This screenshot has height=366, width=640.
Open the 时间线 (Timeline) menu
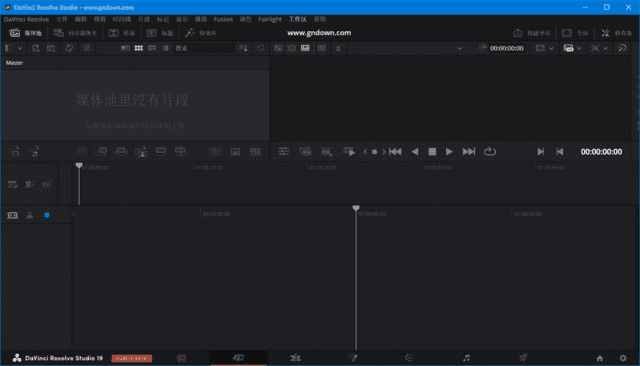[122, 19]
